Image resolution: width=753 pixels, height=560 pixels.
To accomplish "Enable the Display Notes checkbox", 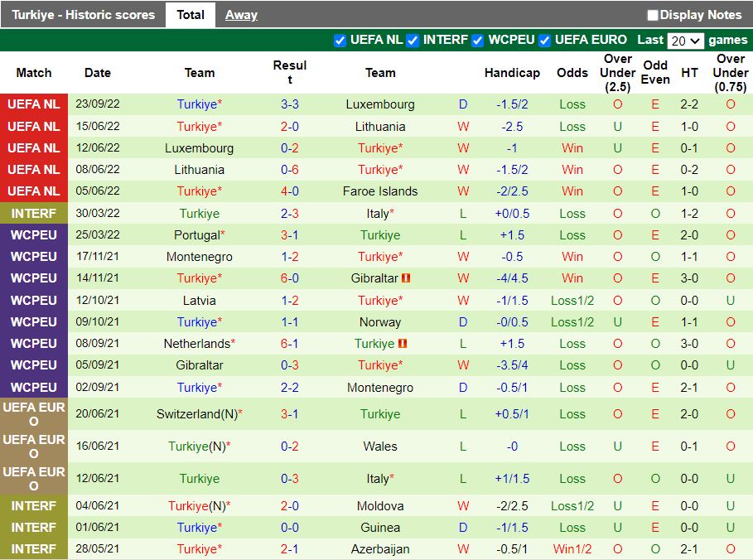I will tap(653, 15).
